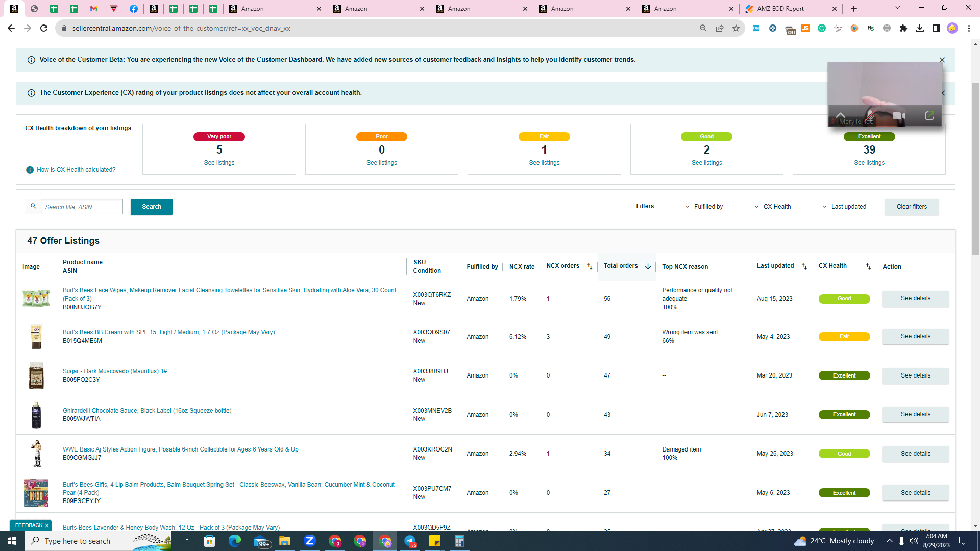Screen dimensions: 980x551
Task: Expand the CX Health filter dropdown
Action: tap(773, 207)
